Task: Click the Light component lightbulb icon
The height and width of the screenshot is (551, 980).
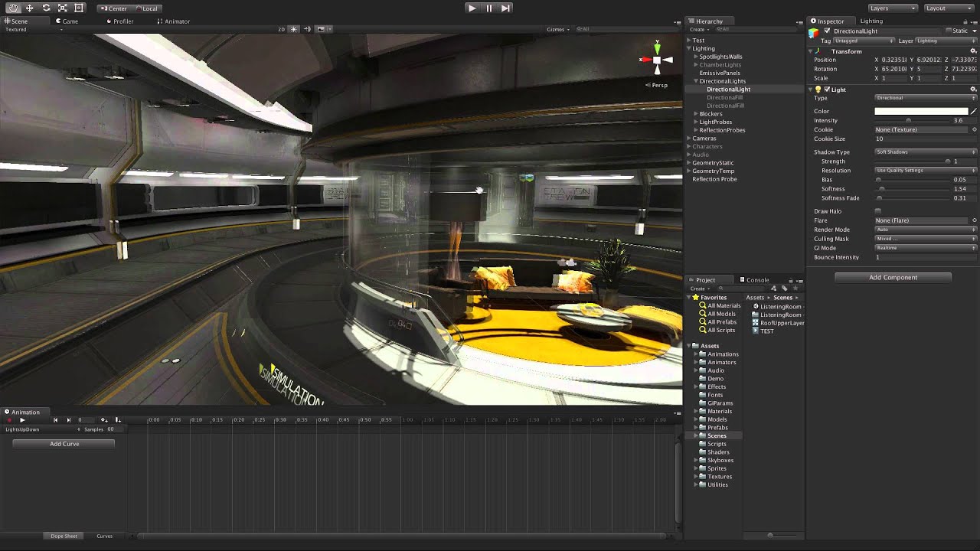Action: click(818, 90)
